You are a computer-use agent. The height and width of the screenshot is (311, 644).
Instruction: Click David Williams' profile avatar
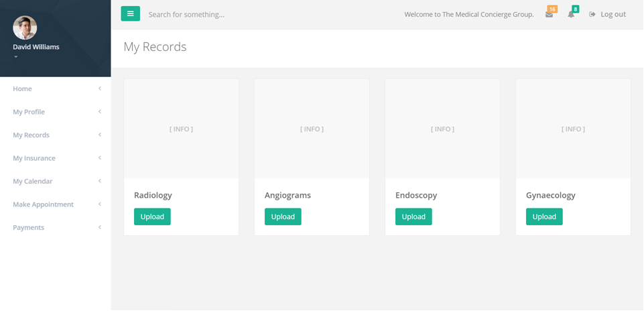(25, 27)
